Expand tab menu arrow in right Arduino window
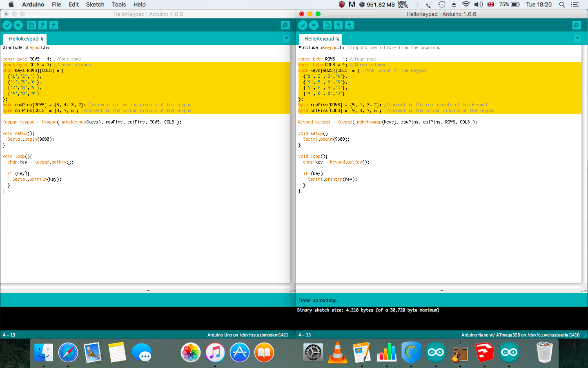Viewport: 588px width, 368px height. (577, 38)
